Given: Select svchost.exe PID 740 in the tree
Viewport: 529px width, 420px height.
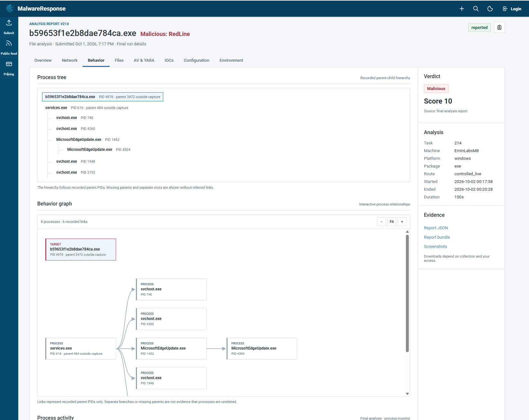Looking at the screenshot, I should [x=75, y=118].
